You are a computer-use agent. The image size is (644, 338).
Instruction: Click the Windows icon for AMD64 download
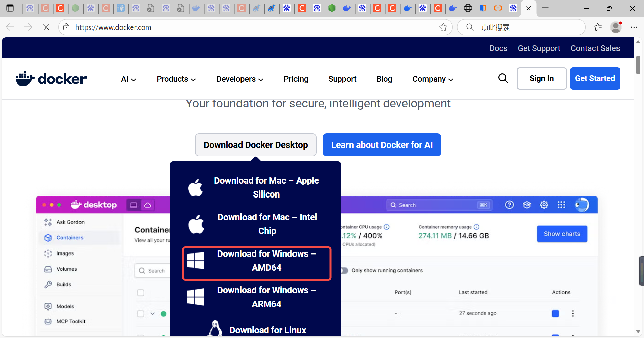pyautogui.click(x=196, y=261)
